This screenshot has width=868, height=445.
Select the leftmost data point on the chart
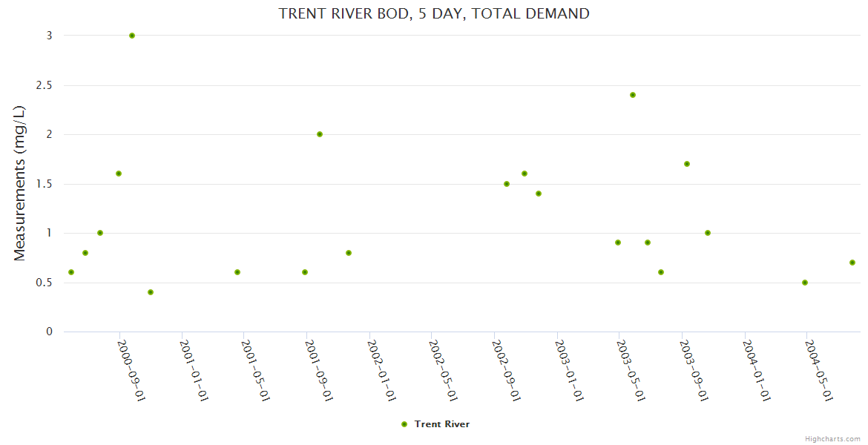(x=71, y=272)
